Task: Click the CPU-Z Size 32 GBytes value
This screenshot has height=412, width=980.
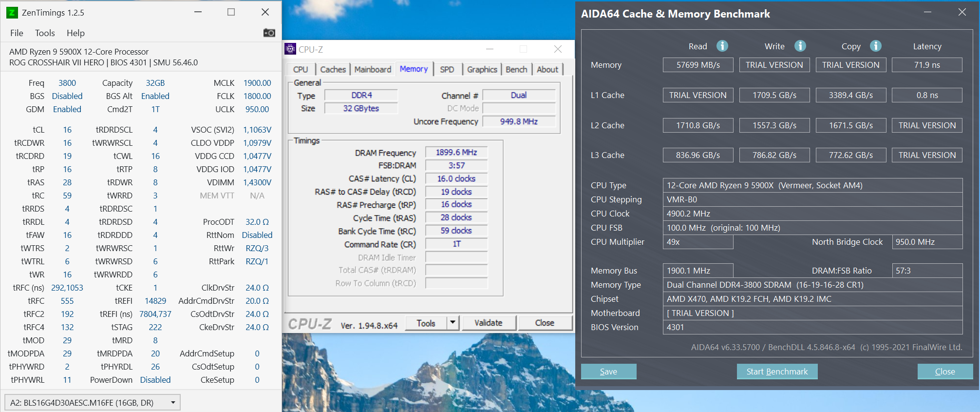Action: pyautogui.click(x=361, y=108)
